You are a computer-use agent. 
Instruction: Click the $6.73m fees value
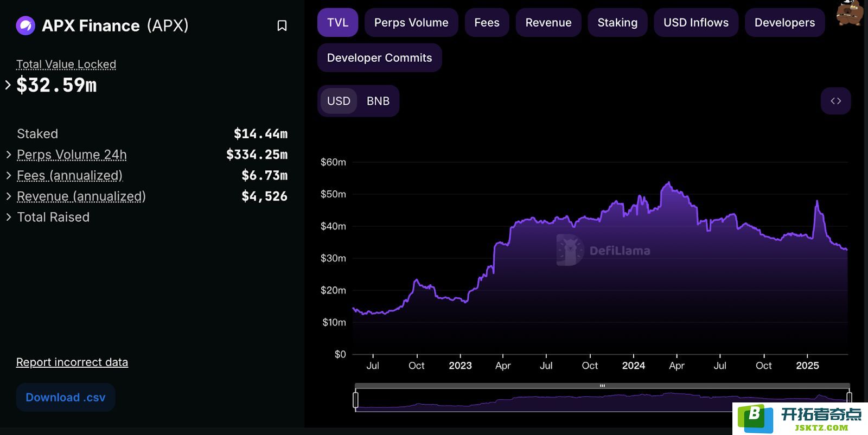[265, 175]
